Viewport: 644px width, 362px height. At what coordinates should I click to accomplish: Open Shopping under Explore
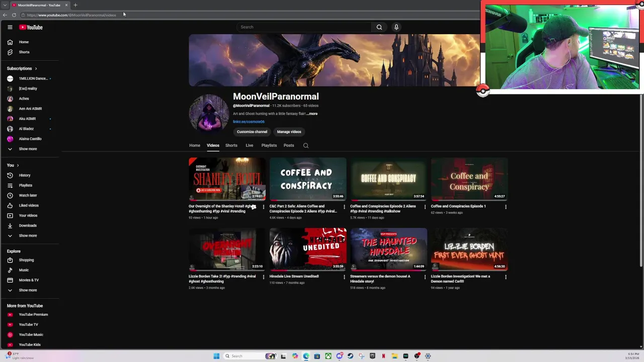(x=26, y=260)
